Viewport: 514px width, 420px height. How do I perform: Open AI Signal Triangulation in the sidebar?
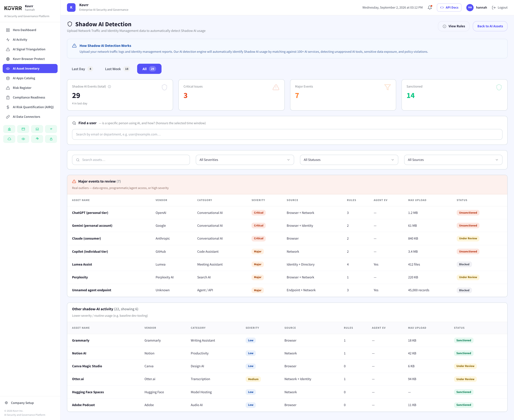[30, 49]
